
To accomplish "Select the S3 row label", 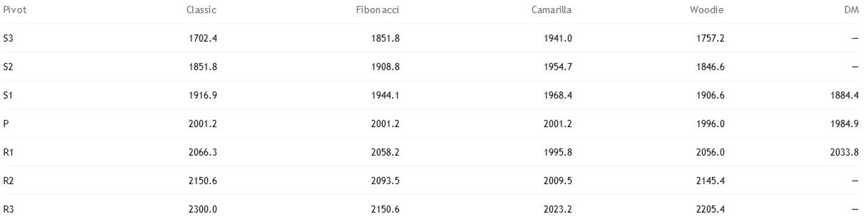I will coord(8,38).
